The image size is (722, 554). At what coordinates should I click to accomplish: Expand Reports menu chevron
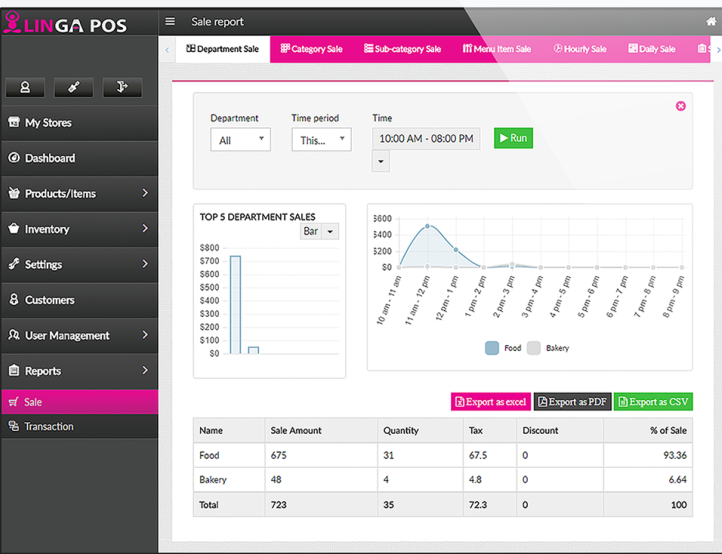(145, 370)
